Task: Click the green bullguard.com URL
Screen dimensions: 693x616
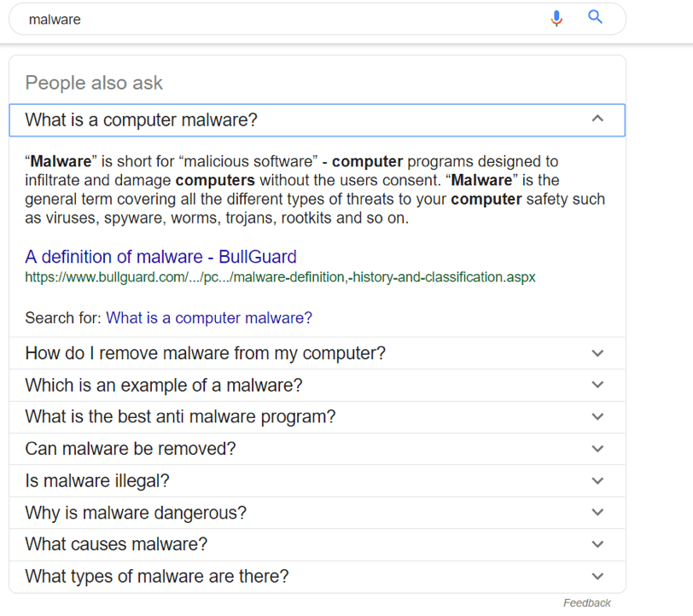Action: [280, 277]
